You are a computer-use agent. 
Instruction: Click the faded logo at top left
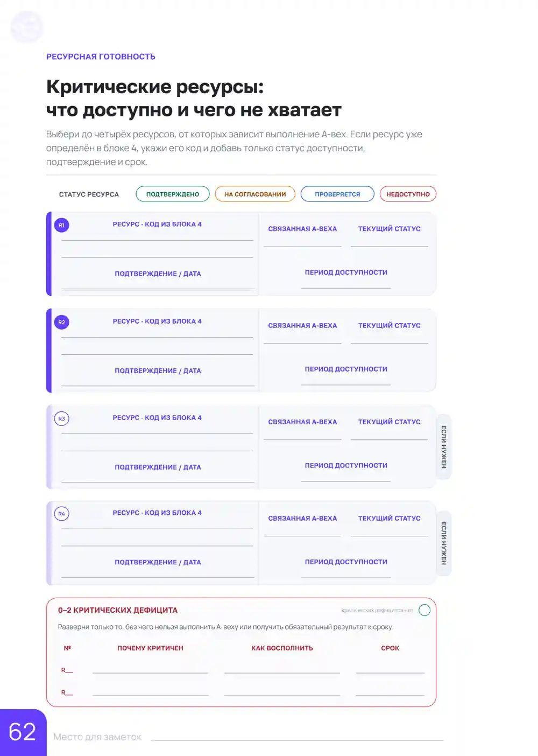[27, 26]
